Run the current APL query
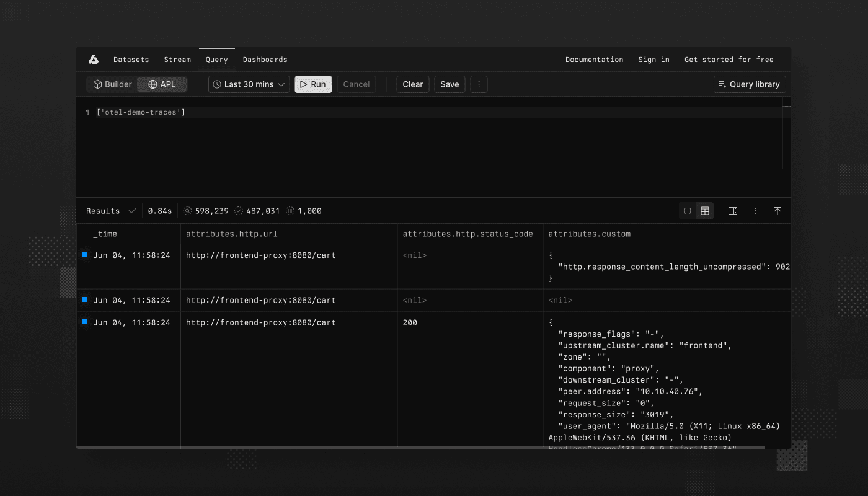The image size is (868, 496). coord(313,84)
